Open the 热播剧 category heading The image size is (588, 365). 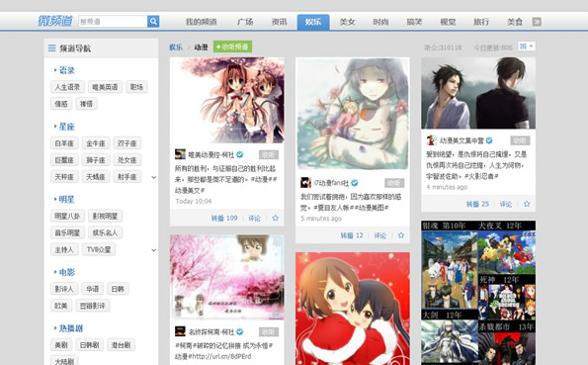click(x=71, y=328)
